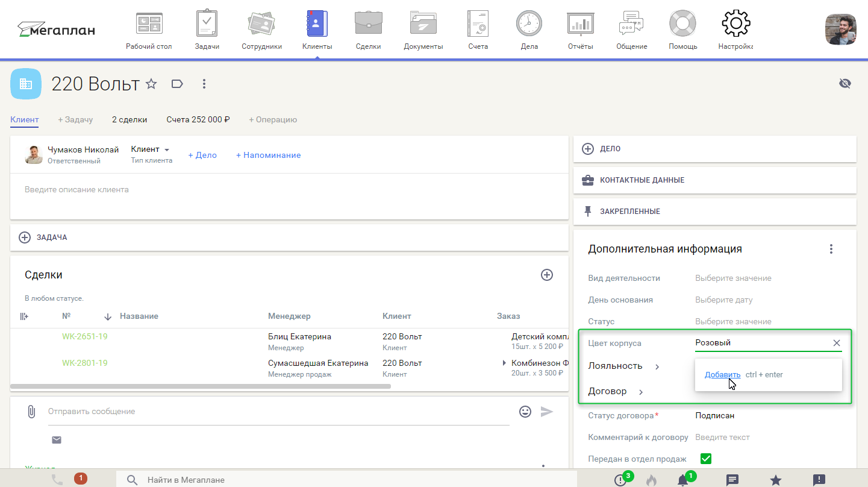Click the Отправить сообщение field
The image size is (868, 487).
click(x=278, y=412)
